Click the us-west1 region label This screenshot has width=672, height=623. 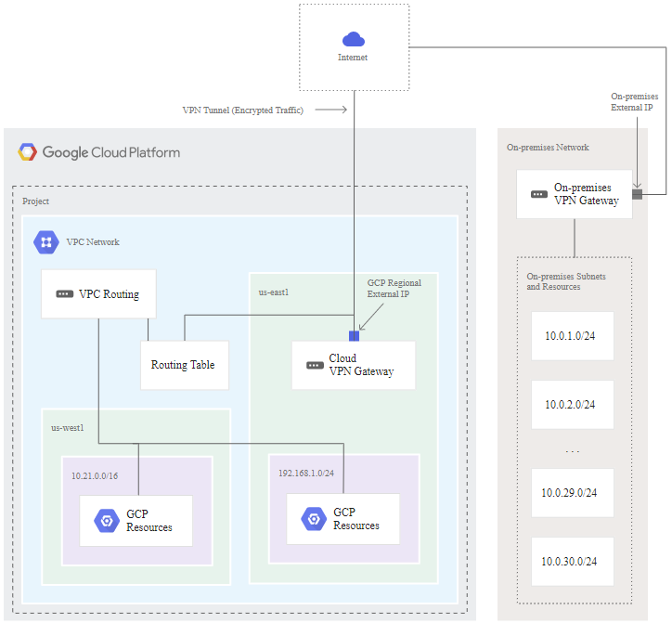(x=67, y=427)
